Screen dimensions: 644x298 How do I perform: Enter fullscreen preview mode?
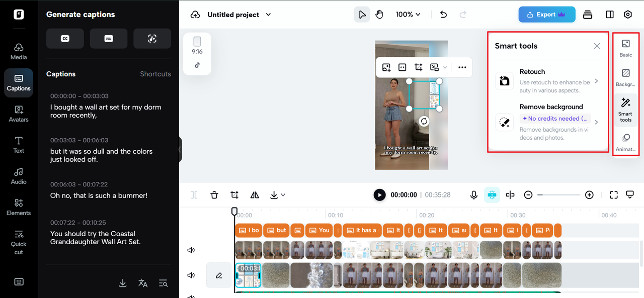pyautogui.click(x=613, y=195)
